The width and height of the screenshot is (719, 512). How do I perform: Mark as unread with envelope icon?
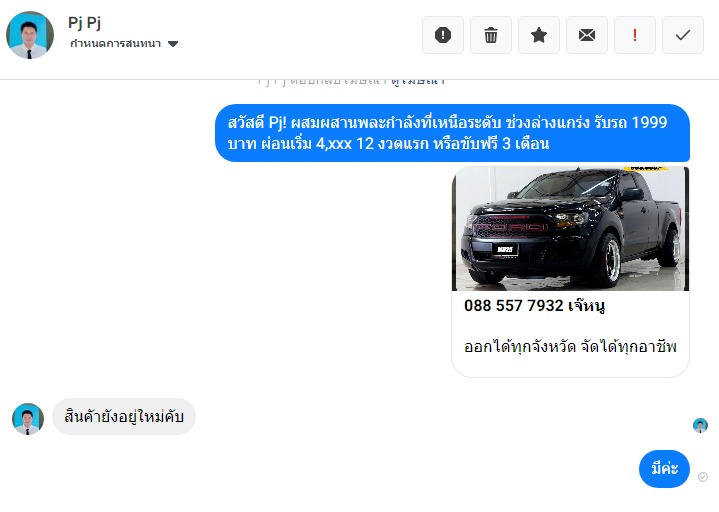click(587, 35)
